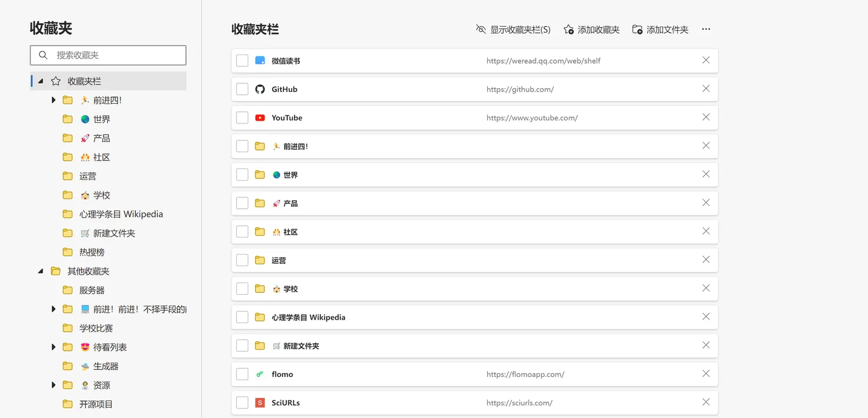This screenshot has width=868, height=418.
Task: Click the GitHub favicon icon
Action: 260,89
